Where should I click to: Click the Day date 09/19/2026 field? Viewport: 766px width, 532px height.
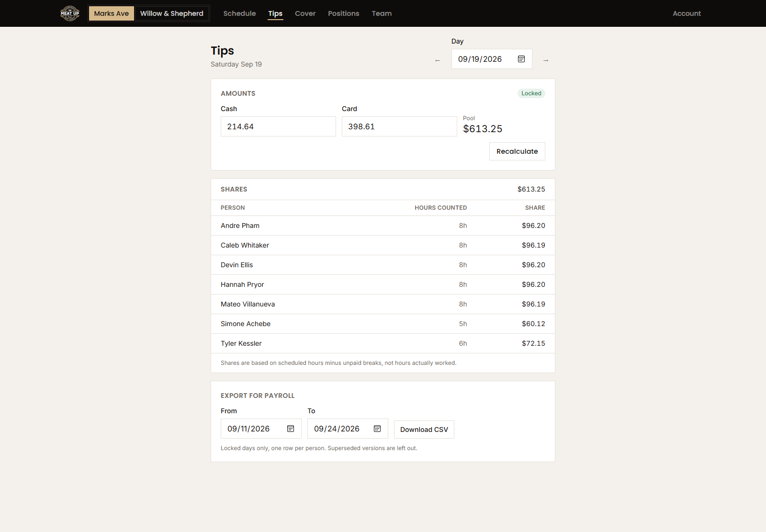coord(492,59)
